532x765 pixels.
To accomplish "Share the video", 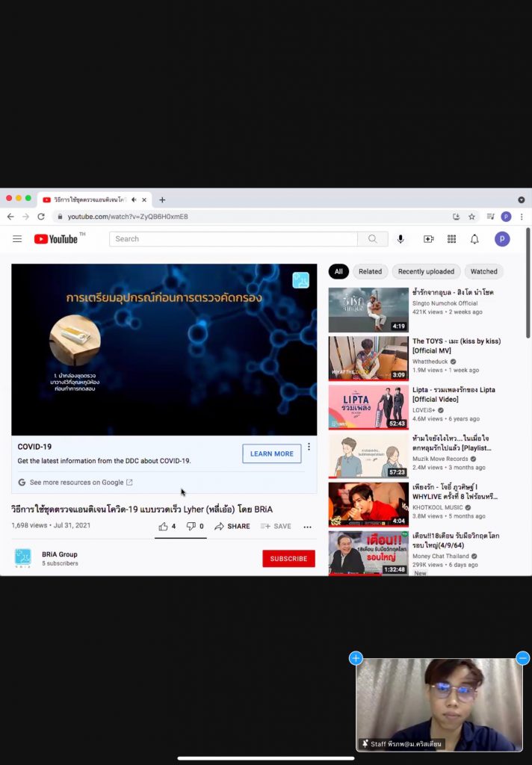I will point(232,526).
